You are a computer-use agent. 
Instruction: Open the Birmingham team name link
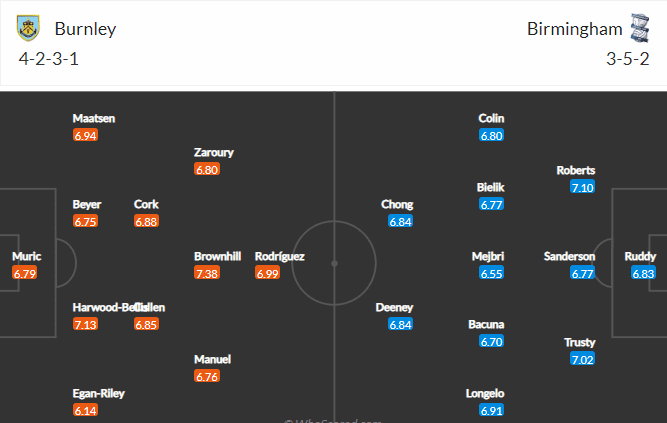click(574, 29)
